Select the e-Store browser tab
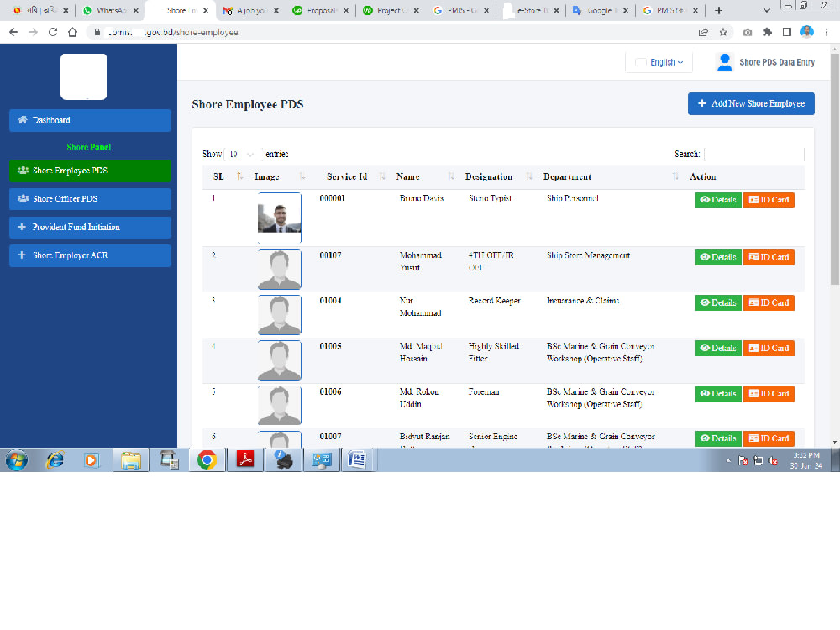This screenshot has height=630, width=840. coord(529,11)
